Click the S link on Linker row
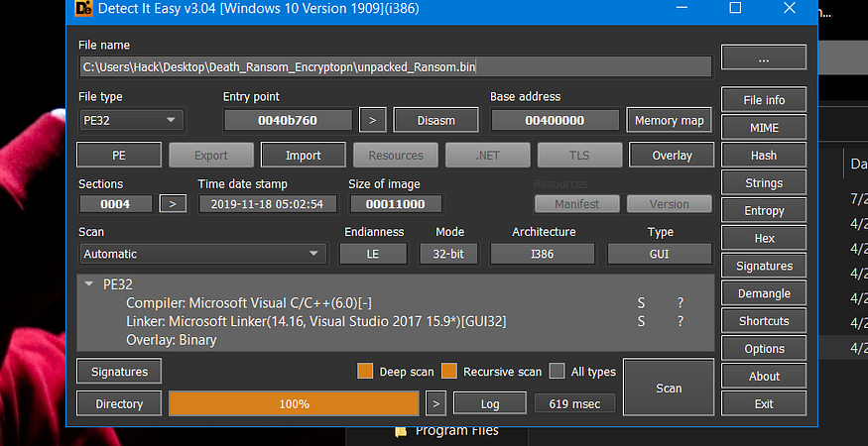This screenshot has height=446, width=868. click(x=641, y=321)
